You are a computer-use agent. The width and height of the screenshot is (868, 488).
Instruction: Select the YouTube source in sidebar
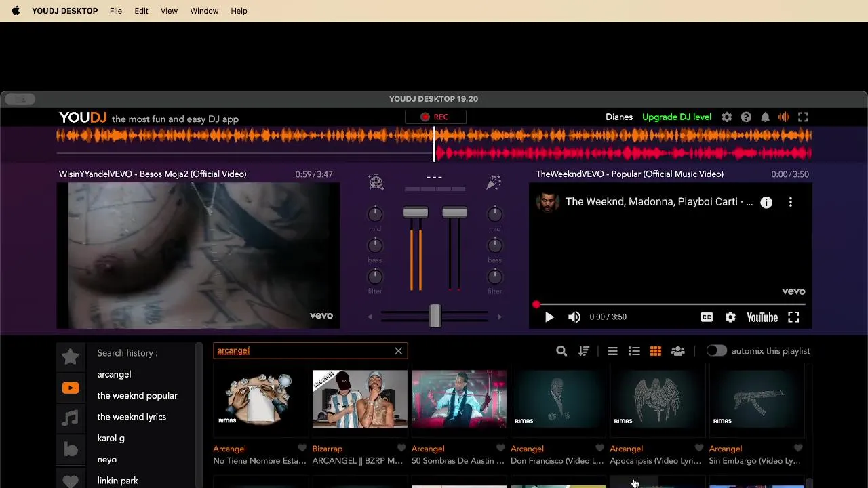[71, 388]
